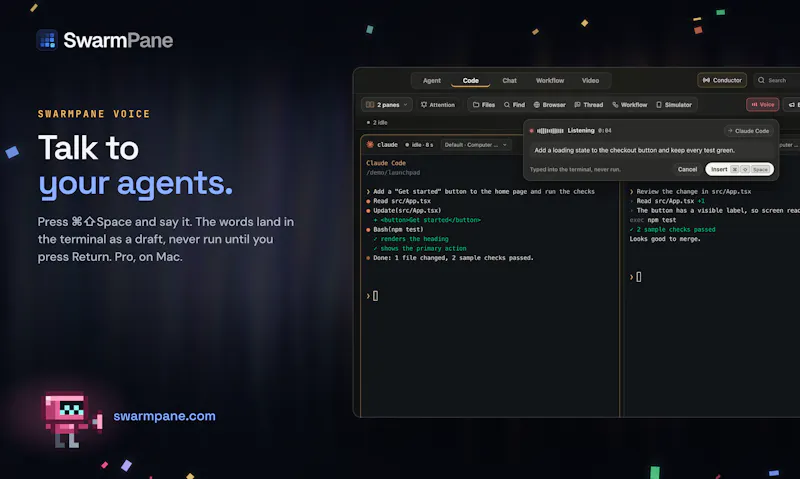Click the Claude Code target chip
The width and height of the screenshot is (800, 479).
[748, 131]
